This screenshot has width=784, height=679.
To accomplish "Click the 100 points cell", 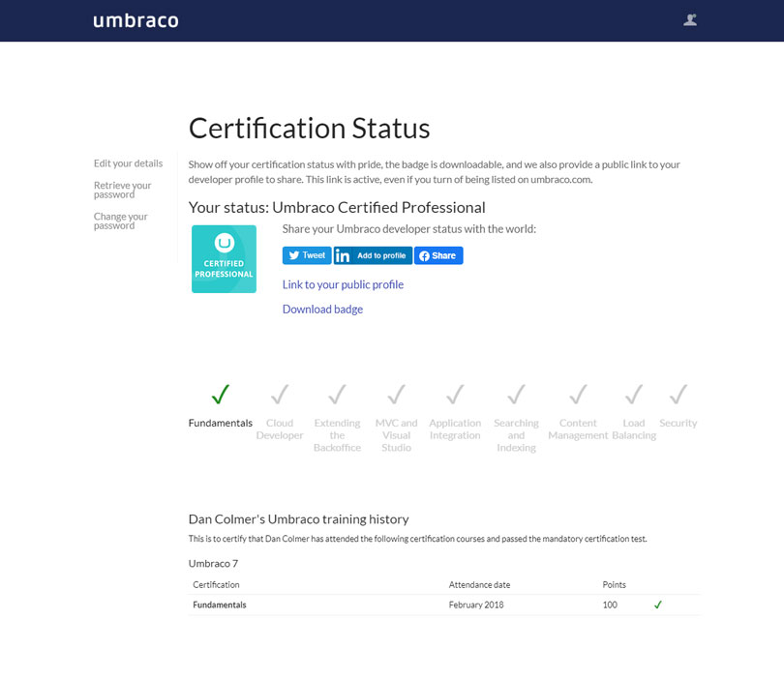I will point(610,605).
